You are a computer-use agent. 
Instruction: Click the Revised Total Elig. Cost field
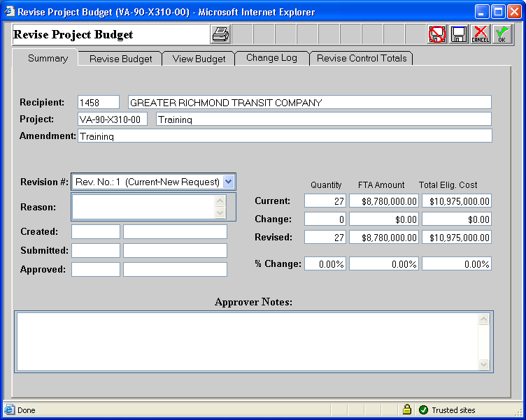tap(457, 237)
